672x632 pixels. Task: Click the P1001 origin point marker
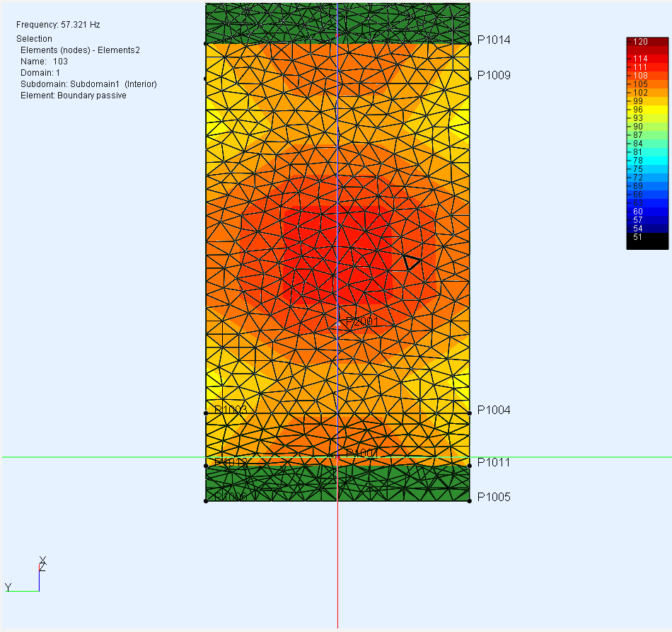[x=361, y=453]
